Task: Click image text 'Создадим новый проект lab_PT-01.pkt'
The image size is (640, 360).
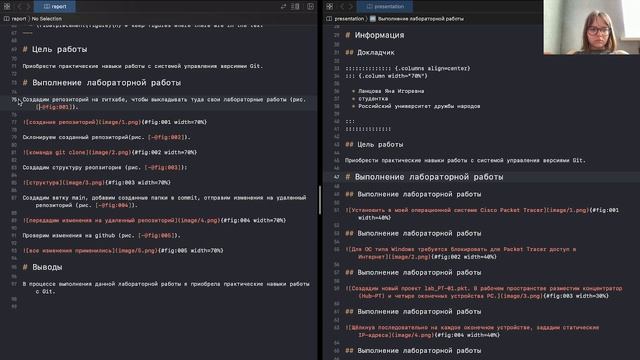Action: [484, 292]
